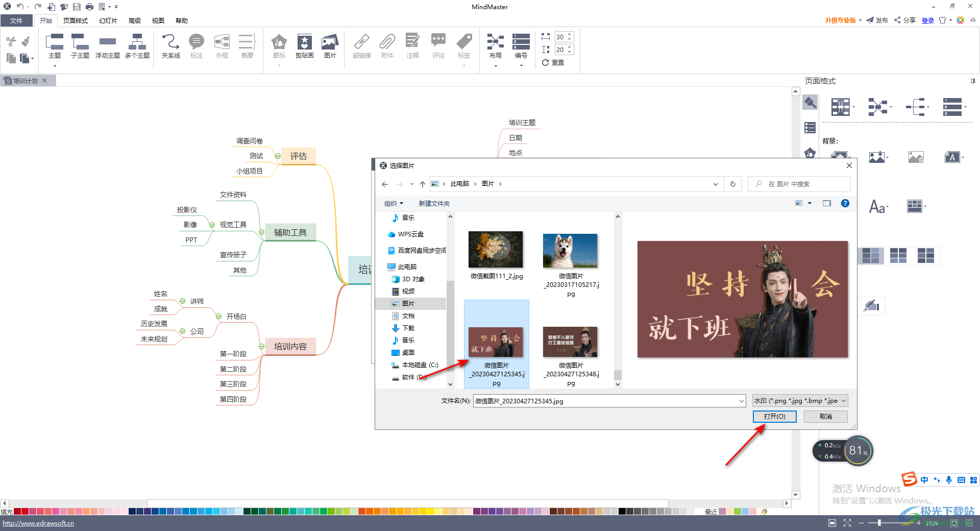Switch to the 幻灯片 ribbon tab
The height and width of the screenshot is (531, 980).
(108, 20)
